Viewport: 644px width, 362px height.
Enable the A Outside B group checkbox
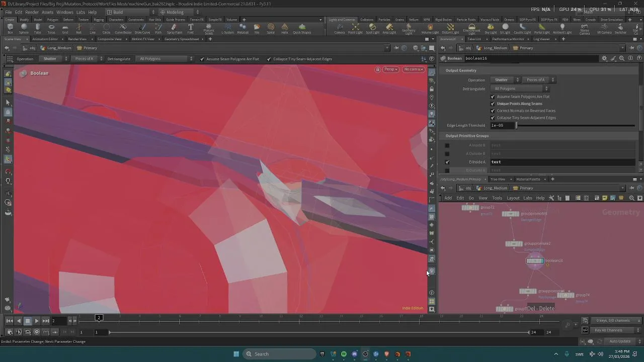coord(447,153)
